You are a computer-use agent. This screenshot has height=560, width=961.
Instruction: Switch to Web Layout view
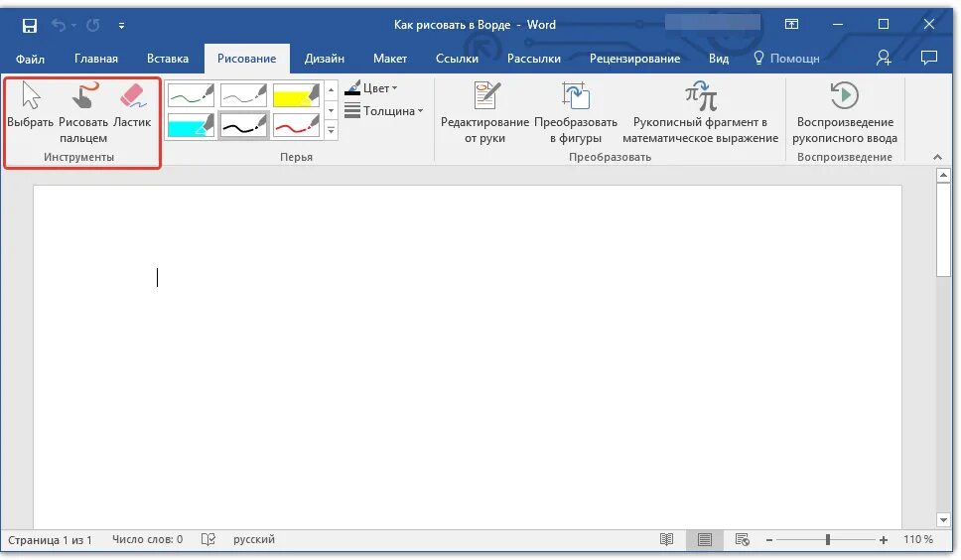[742, 540]
